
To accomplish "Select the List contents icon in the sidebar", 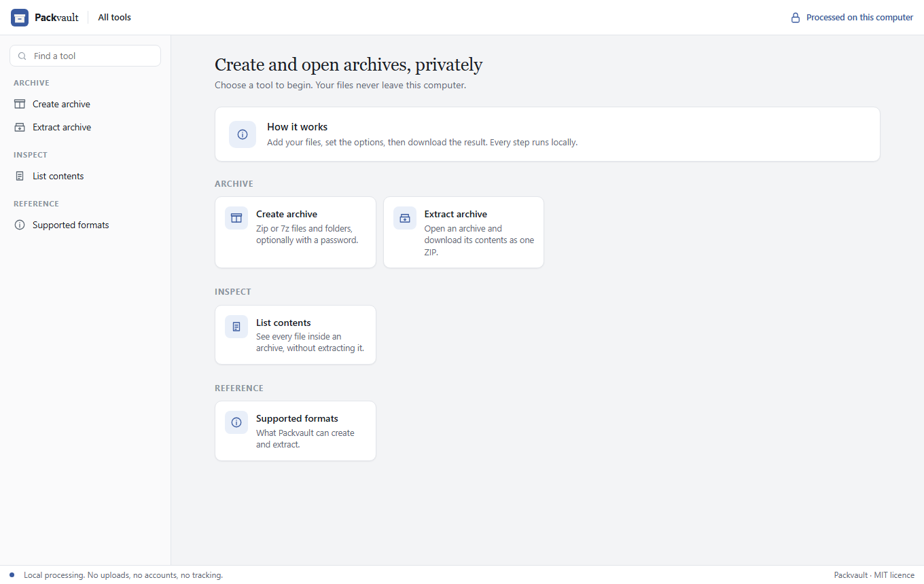I will [20, 176].
